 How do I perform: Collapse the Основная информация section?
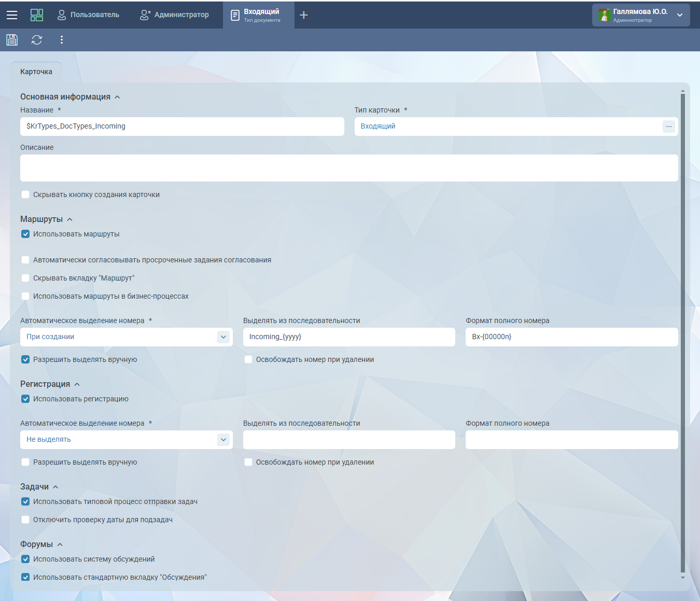pos(117,97)
